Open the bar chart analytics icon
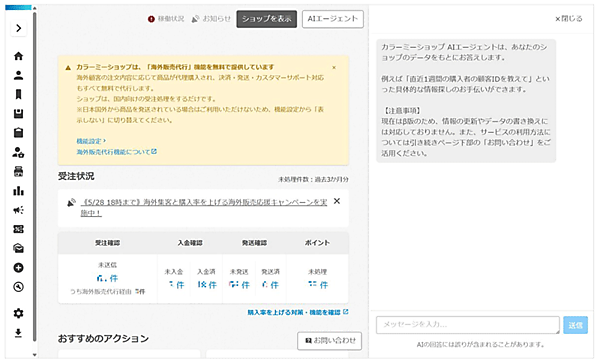The image size is (600, 364). click(18, 191)
